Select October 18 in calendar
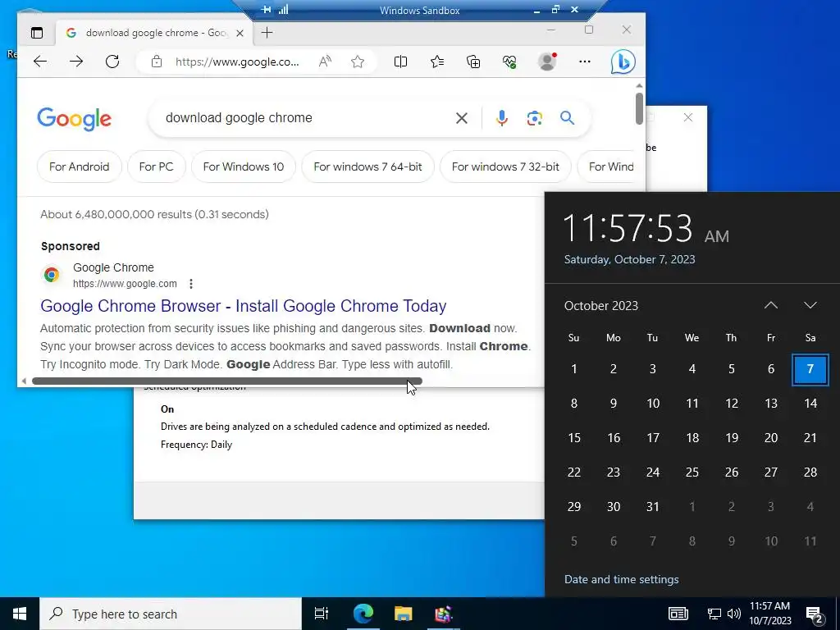 coord(692,438)
